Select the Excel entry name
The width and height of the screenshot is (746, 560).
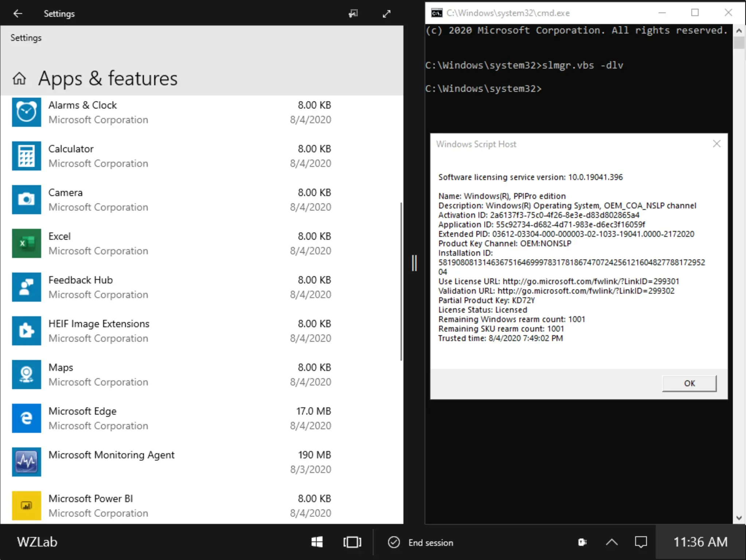click(x=59, y=236)
